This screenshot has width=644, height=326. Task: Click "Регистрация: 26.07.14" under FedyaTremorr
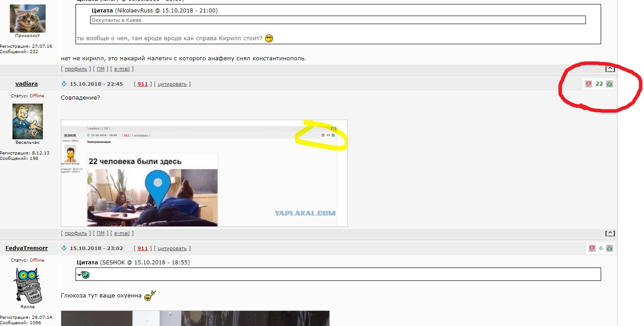tap(26, 318)
